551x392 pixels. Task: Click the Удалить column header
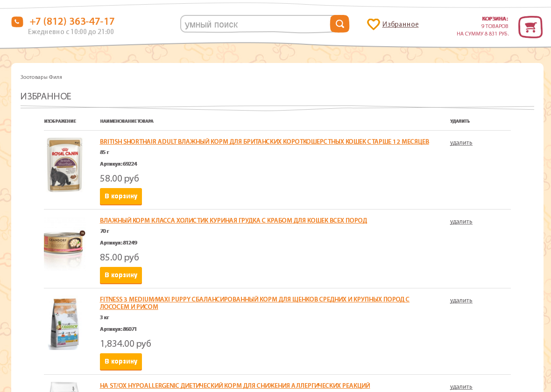pos(460,121)
